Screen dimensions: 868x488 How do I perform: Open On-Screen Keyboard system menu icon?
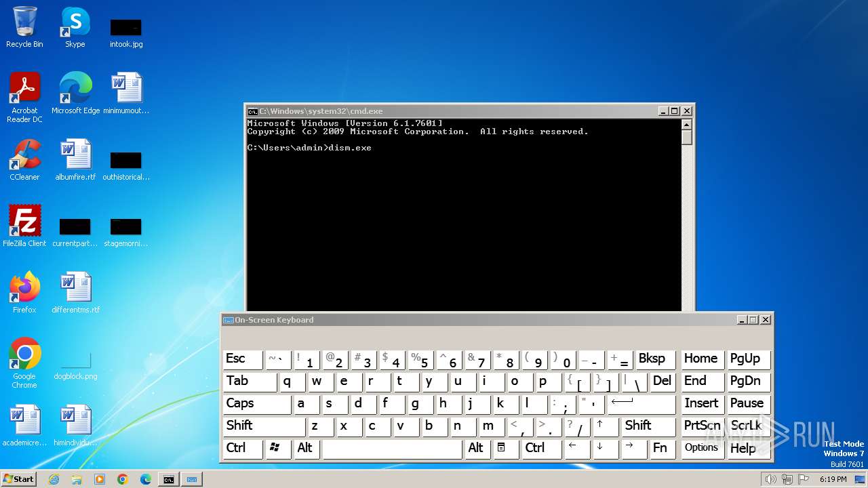pyautogui.click(x=229, y=320)
